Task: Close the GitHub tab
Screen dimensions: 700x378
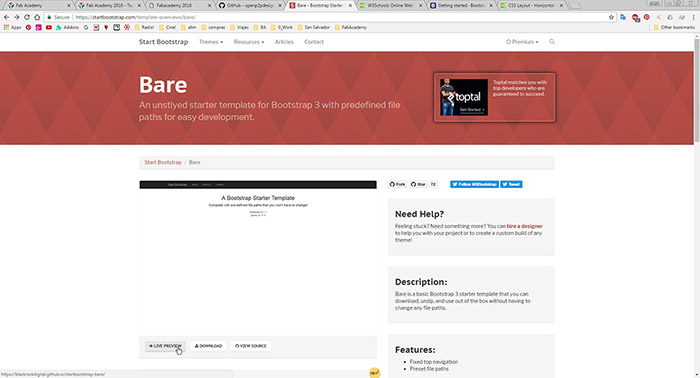Action: (x=280, y=5)
